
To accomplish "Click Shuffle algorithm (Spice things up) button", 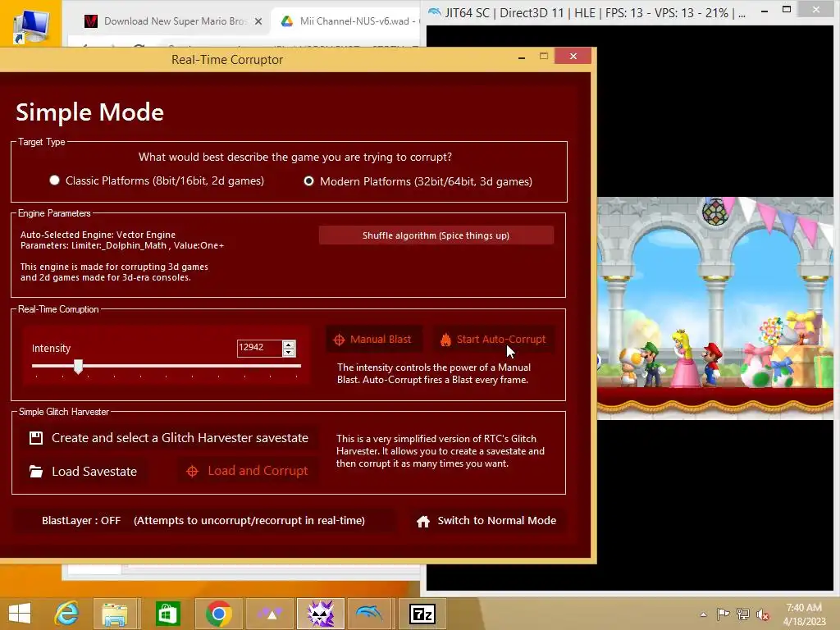I will point(436,235).
